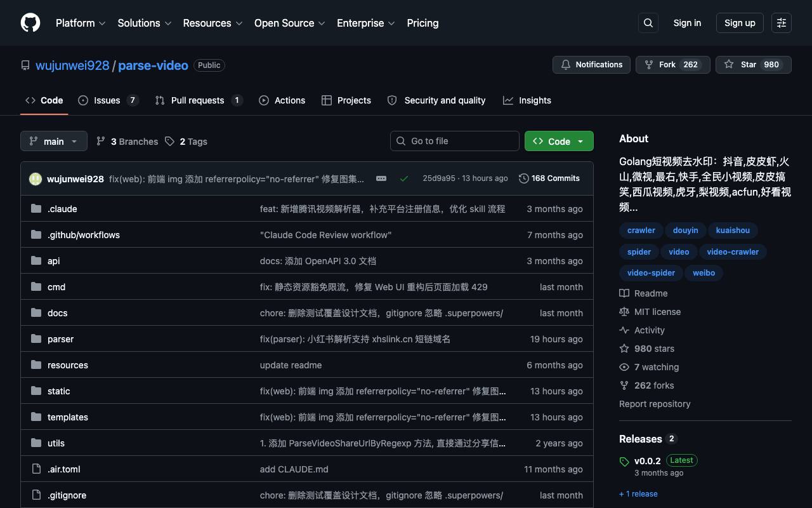Select the weibo topic tag

click(x=704, y=273)
